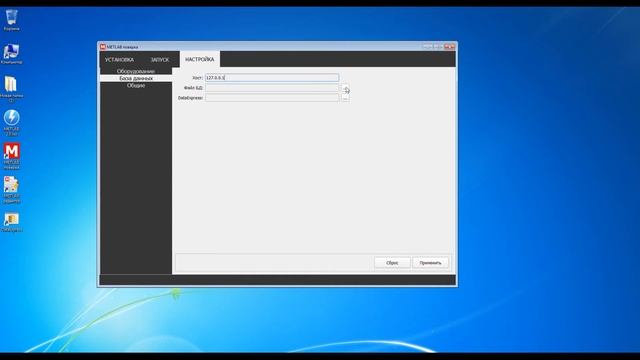The image size is (640, 360).
Task: Open the Computer desktop icon
Action: (x=11, y=54)
